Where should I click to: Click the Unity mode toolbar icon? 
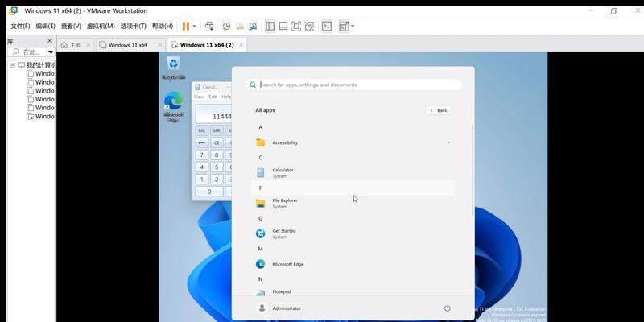tap(310, 27)
